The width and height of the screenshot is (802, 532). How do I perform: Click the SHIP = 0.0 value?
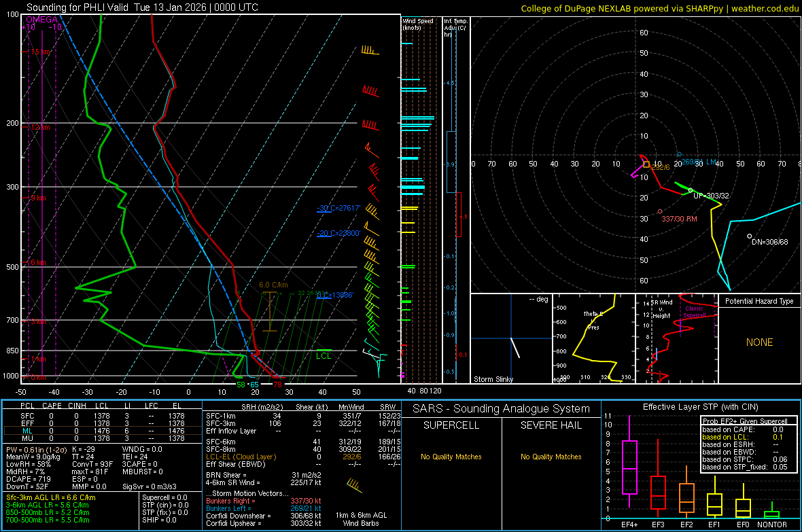[x=159, y=520]
